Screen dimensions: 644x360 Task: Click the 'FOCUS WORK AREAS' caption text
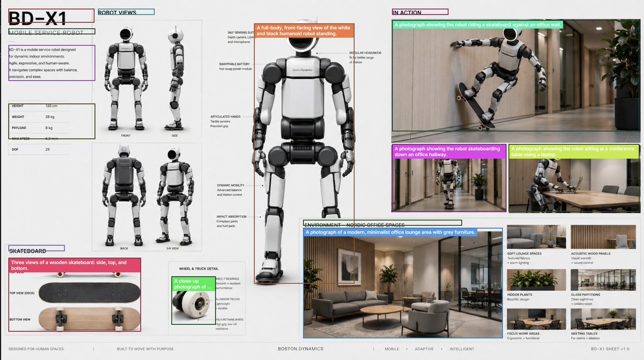coord(523,334)
